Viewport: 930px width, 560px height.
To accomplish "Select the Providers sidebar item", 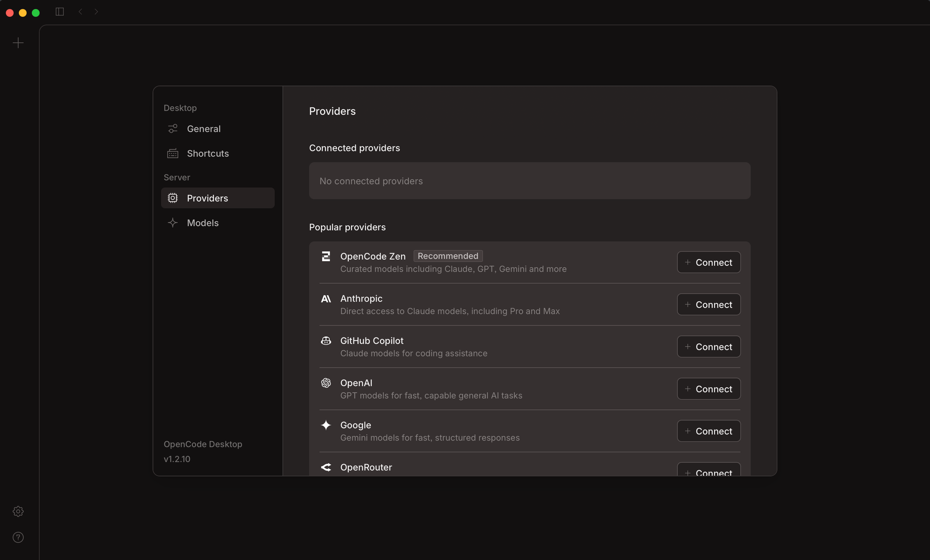I will 207,198.
